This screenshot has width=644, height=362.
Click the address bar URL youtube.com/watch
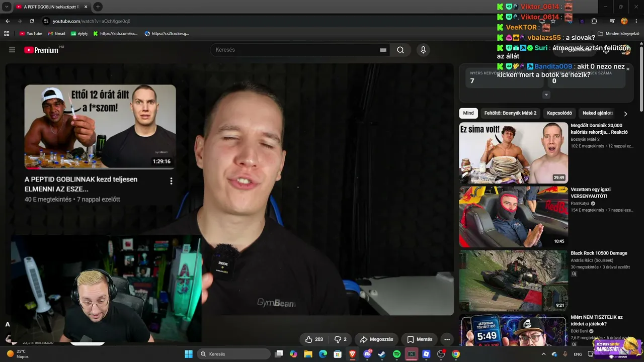coord(92,21)
